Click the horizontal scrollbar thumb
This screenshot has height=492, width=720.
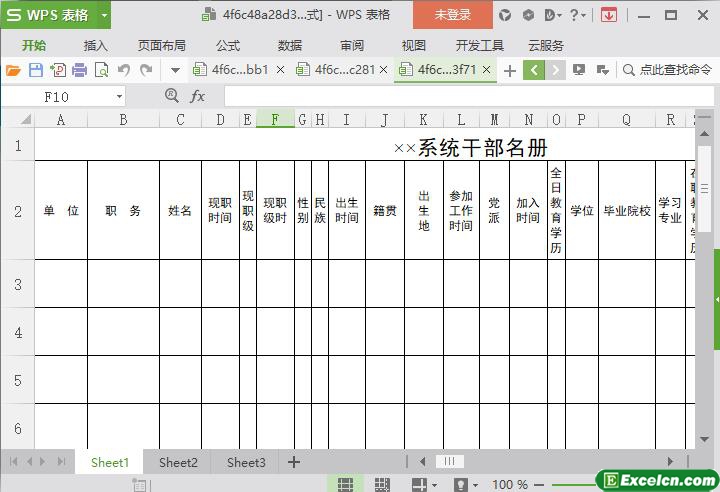coord(450,461)
